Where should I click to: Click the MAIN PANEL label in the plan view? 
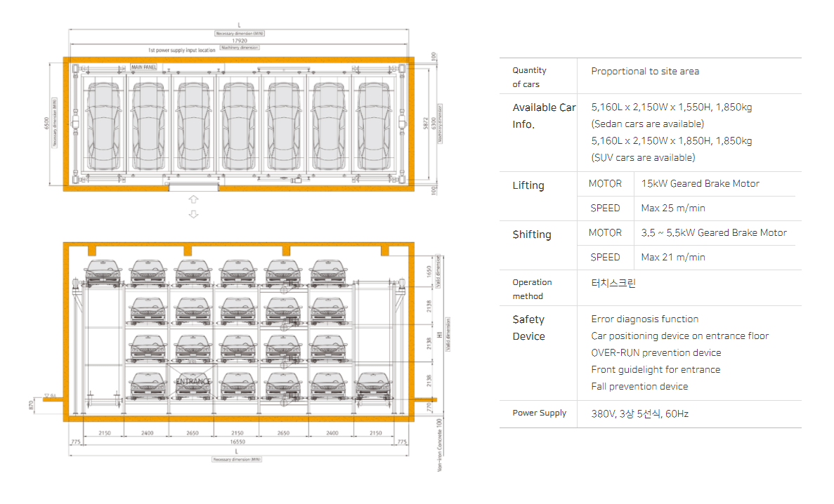144,67
